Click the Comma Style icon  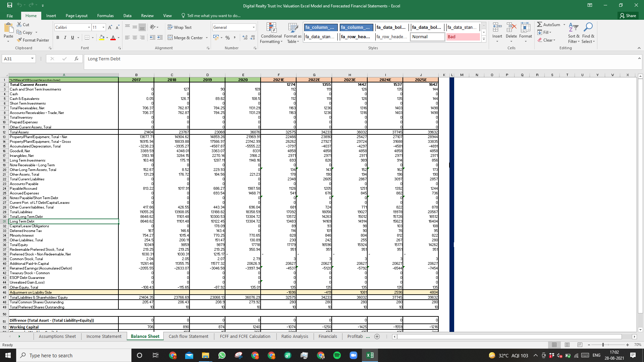coord(235,38)
